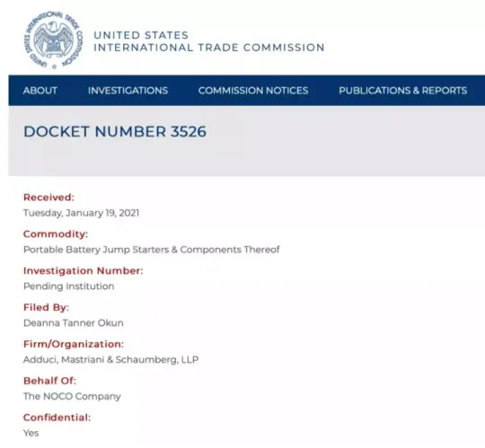Viewport: 485px width, 448px height.
Task: Click the Confidential Yes value
Action: pyautogui.click(x=31, y=433)
